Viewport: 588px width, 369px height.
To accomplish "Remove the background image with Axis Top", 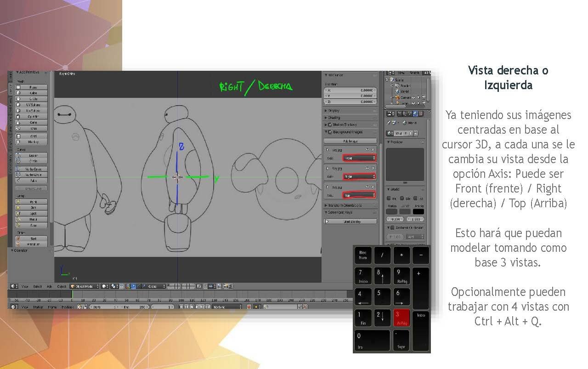I will tap(373, 187).
